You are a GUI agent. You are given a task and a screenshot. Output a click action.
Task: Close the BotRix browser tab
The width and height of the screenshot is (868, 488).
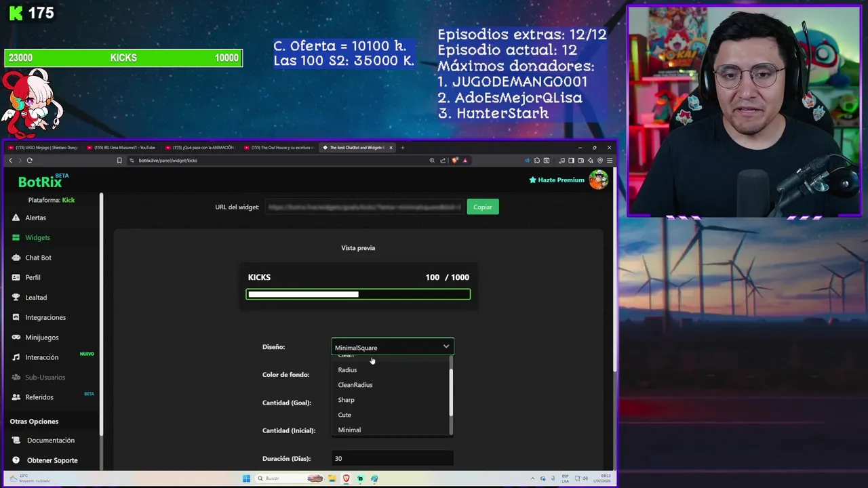coord(391,147)
